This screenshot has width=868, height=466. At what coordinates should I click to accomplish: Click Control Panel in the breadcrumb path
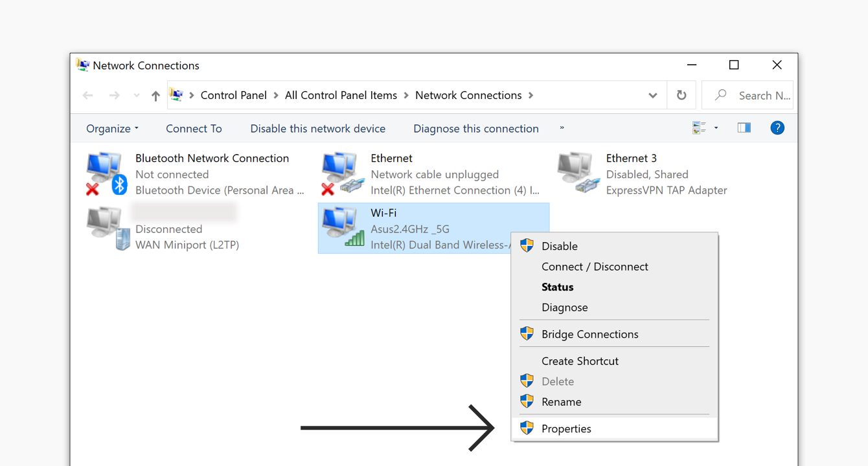click(x=233, y=95)
